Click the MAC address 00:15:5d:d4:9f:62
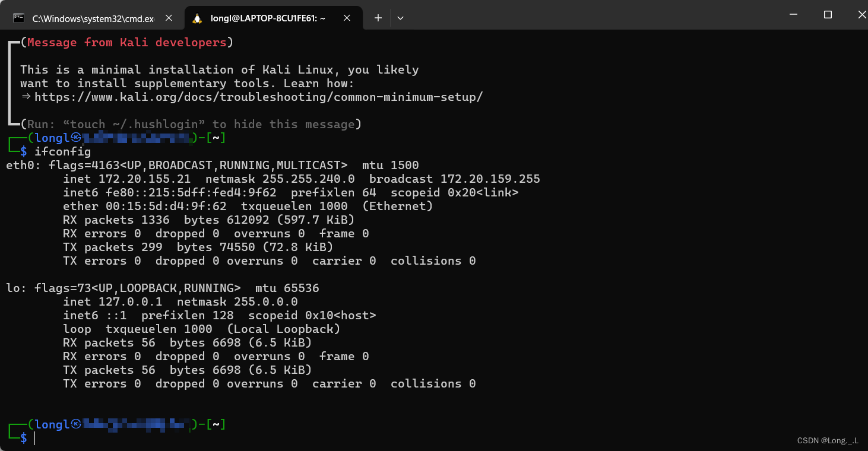The width and height of the screenshot is (868, 451). (x=166, y=206)
